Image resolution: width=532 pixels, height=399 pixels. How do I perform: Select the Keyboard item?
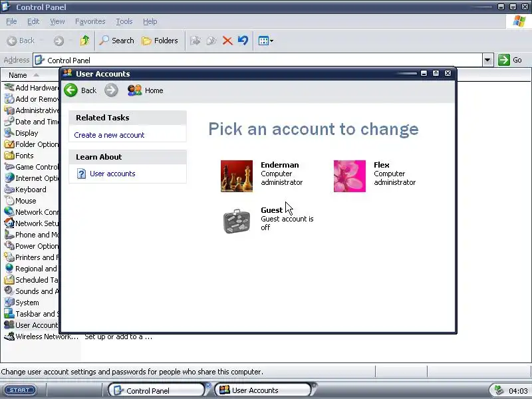(25, 190)
